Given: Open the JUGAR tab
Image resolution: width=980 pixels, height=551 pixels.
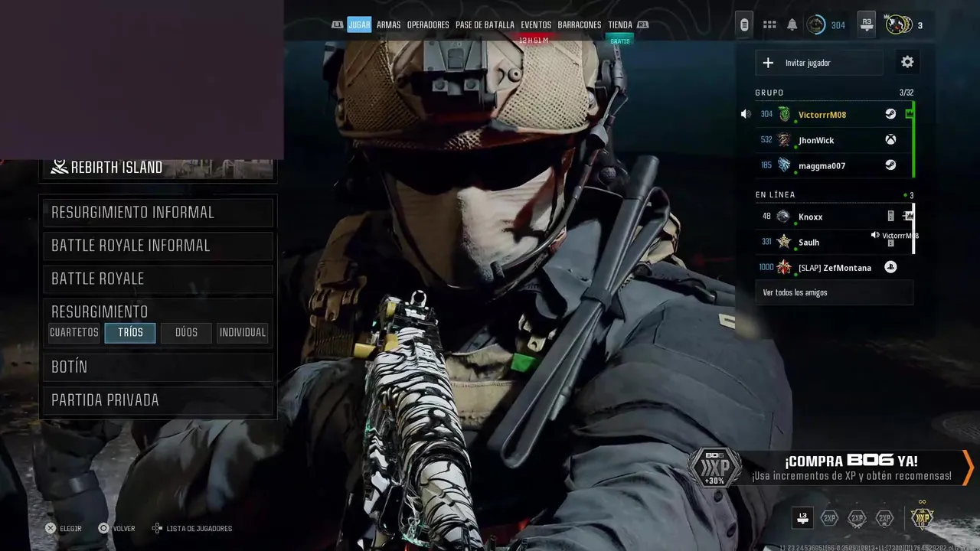Looking at the screenshot, I should pos(359,25).
